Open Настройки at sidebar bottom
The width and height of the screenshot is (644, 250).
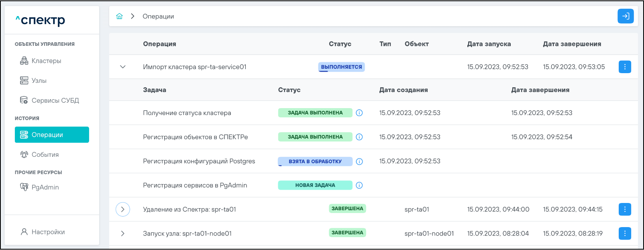click(x=48, y=232)
